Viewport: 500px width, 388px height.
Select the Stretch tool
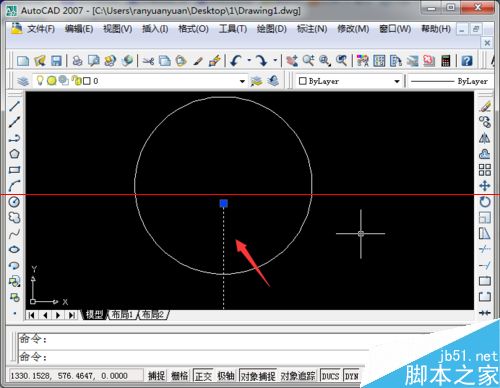[485, 234]
